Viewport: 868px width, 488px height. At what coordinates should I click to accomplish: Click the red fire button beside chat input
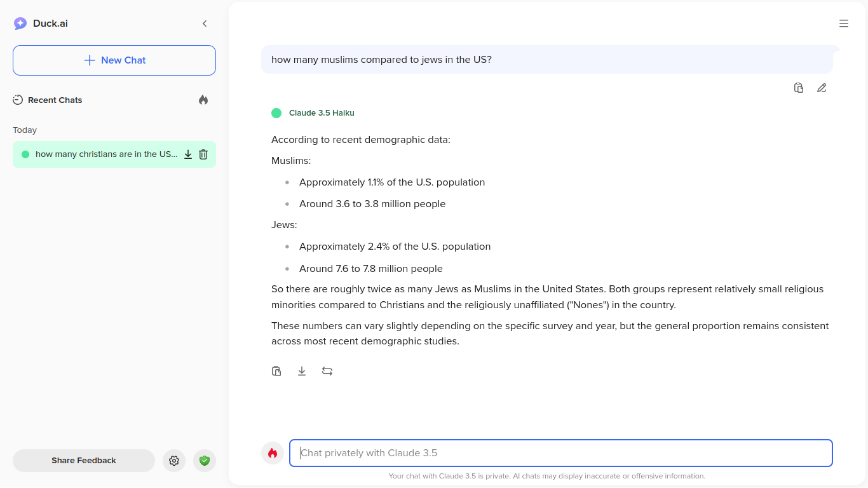(273, 453)
